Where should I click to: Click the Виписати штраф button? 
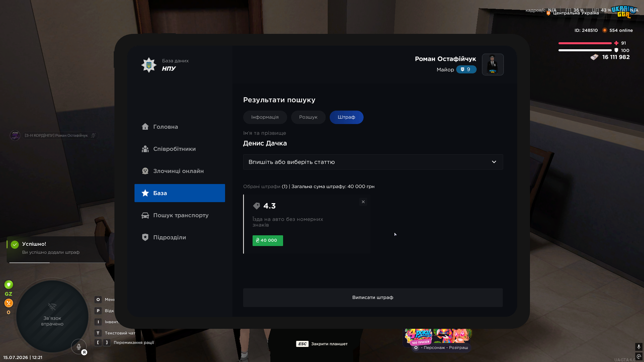(373, 298)
